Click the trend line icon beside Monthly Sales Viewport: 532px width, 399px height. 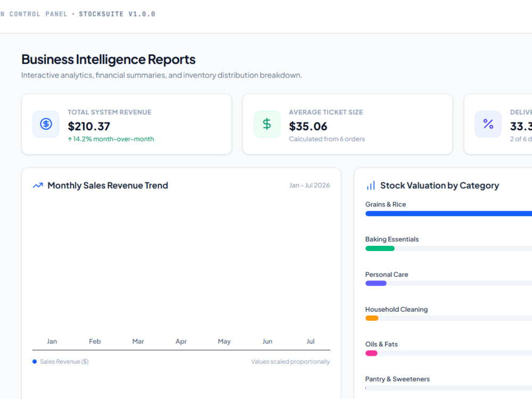point(38,185)
